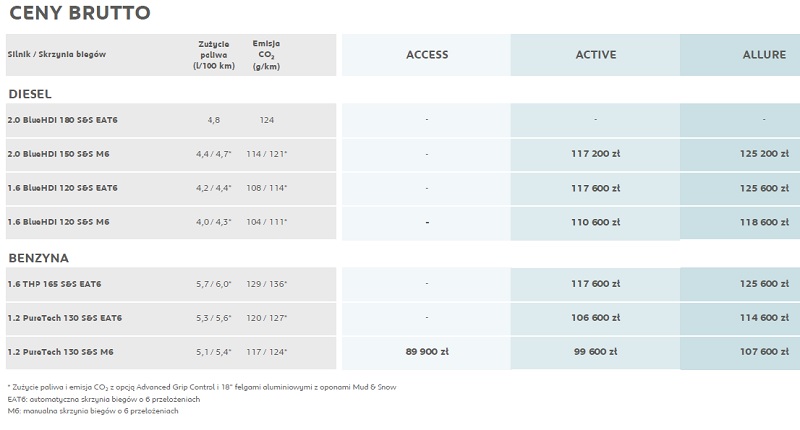Image resolution: width=800 pixels, height=430 pixels.
Task: Click the 1.6 THP 165 S&S EAT6 engine
Action: click(54, 284)
